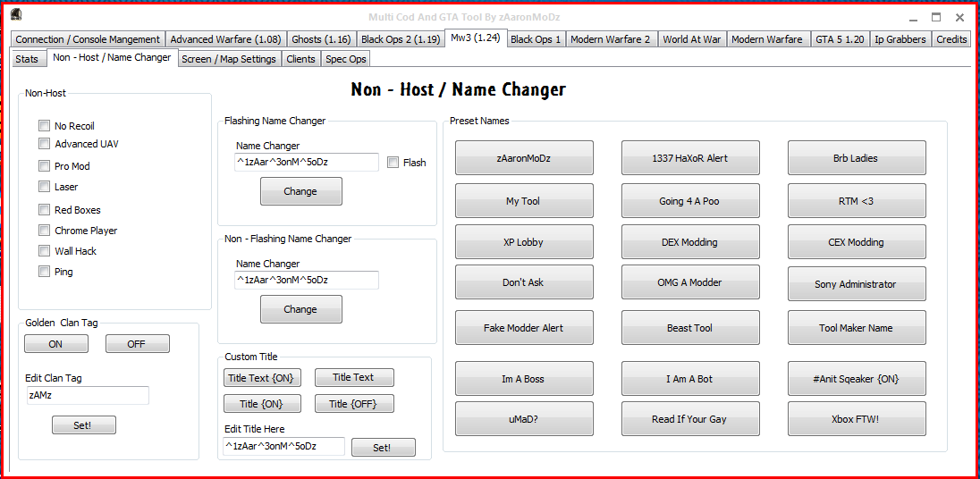Click Set! under Edit Clan Tag

coord(83,425)
